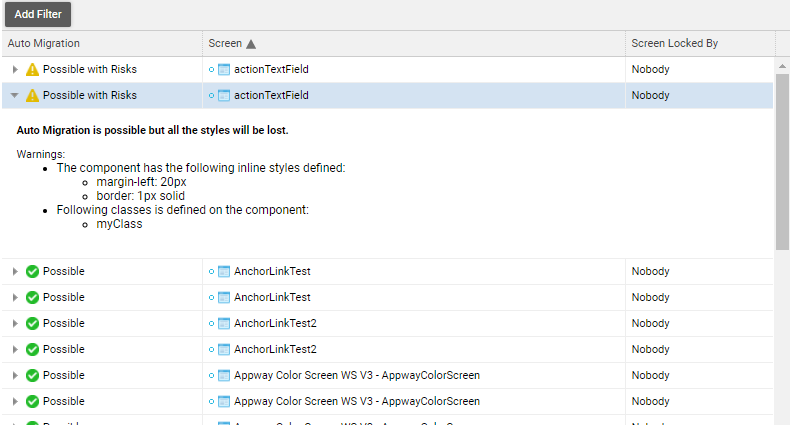
Task: Click the screen icon beside second AppwayColorScreen entry
Action: pos(224,401)
